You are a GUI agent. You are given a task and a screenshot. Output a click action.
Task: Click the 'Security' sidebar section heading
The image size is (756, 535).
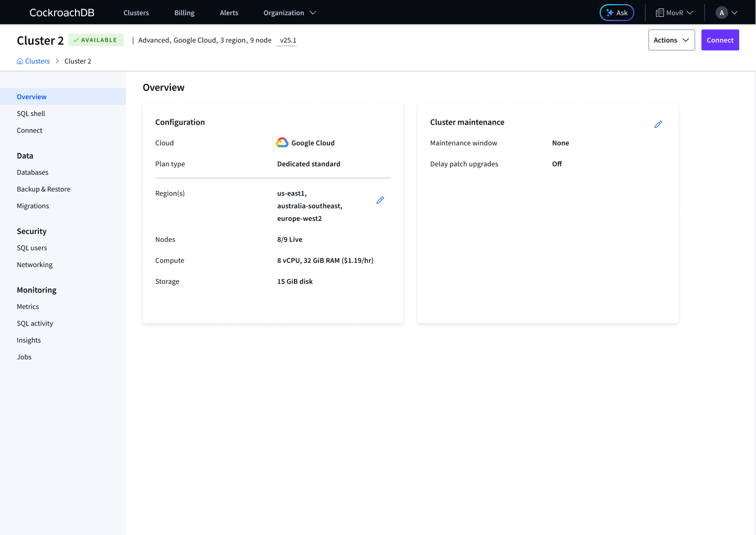tap(31, 231)
